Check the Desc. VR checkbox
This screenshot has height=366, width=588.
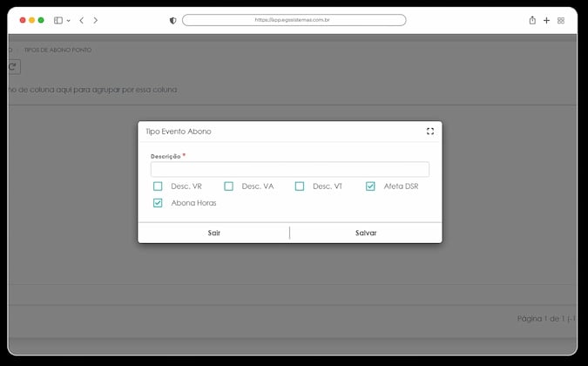pos(158,186)
